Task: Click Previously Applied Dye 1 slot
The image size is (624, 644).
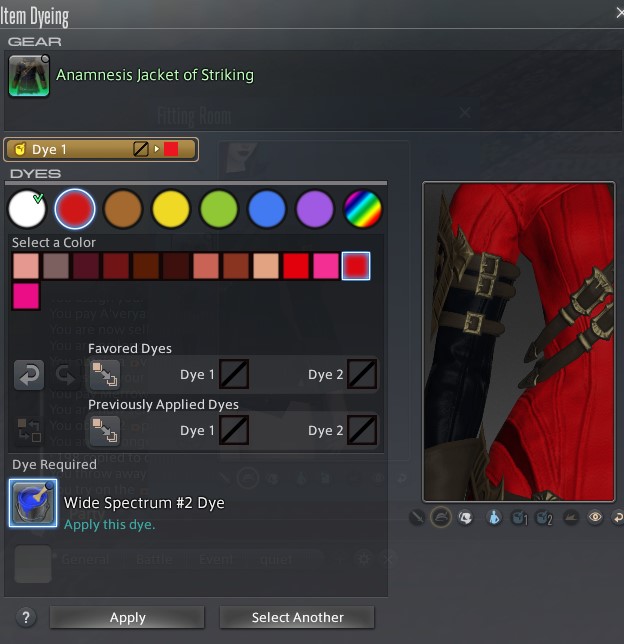Action: tap(234, 430)
